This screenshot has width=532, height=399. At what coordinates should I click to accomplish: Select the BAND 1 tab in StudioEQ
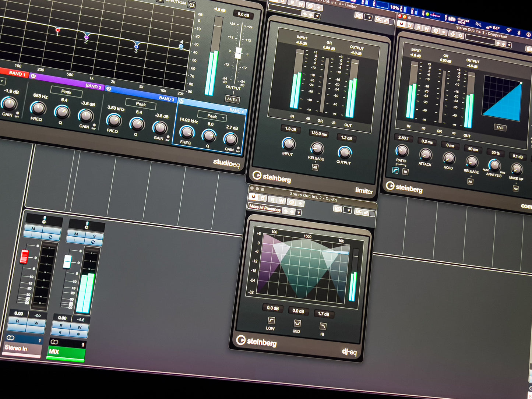(14, 73)
